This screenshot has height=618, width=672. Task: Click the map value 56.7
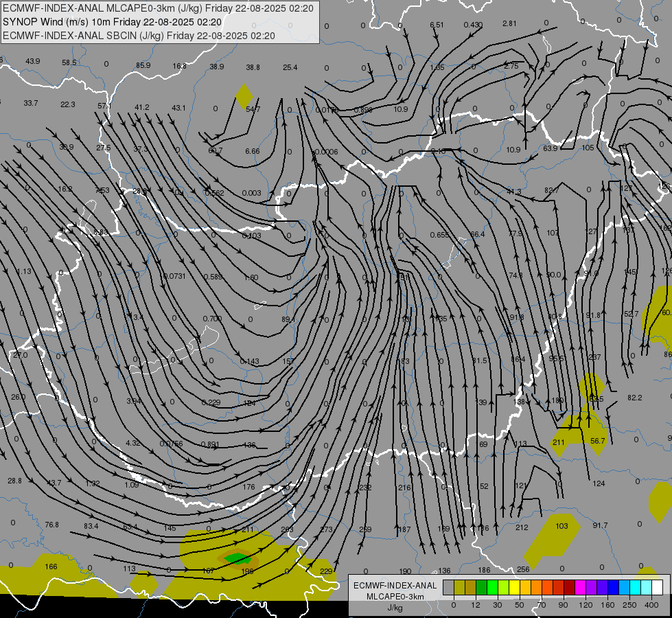point(597,441)
